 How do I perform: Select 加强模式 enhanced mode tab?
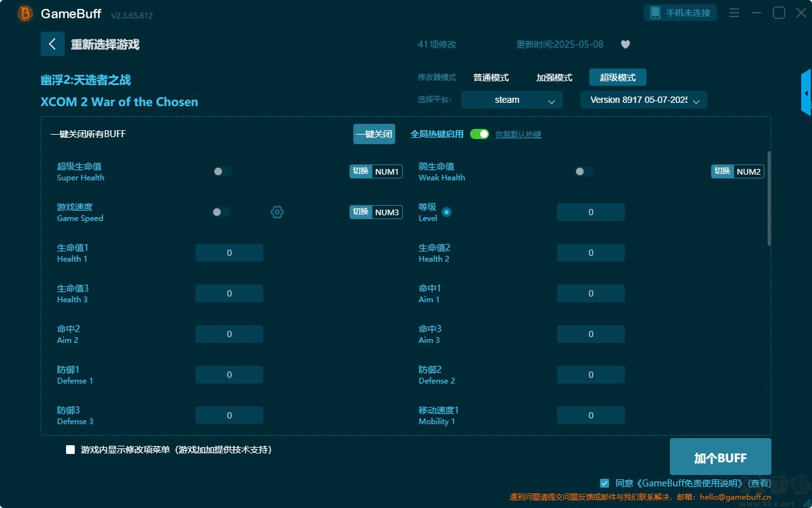coord(554,77)
